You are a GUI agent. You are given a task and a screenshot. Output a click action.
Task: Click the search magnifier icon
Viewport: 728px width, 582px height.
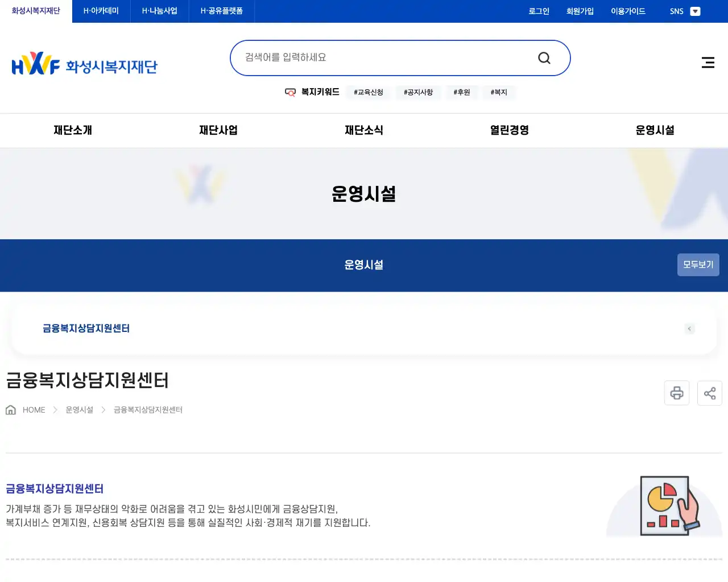(544, 57)
